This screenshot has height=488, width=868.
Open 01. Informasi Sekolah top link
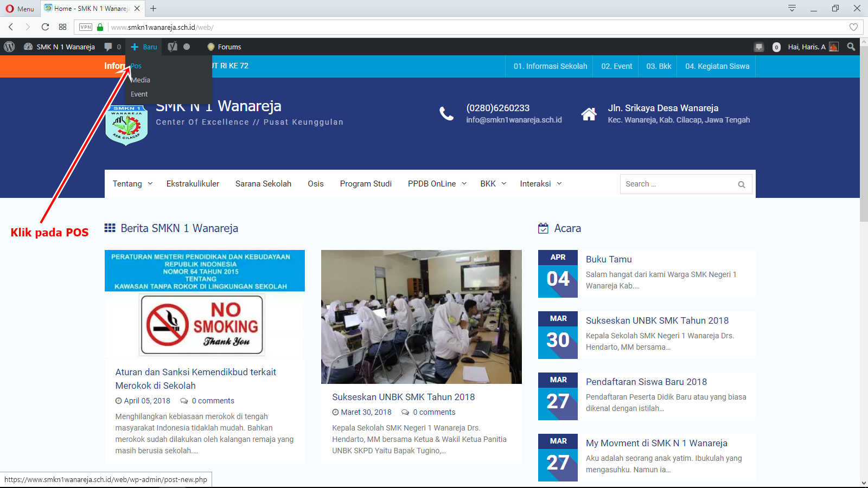(x=550, y=66)
